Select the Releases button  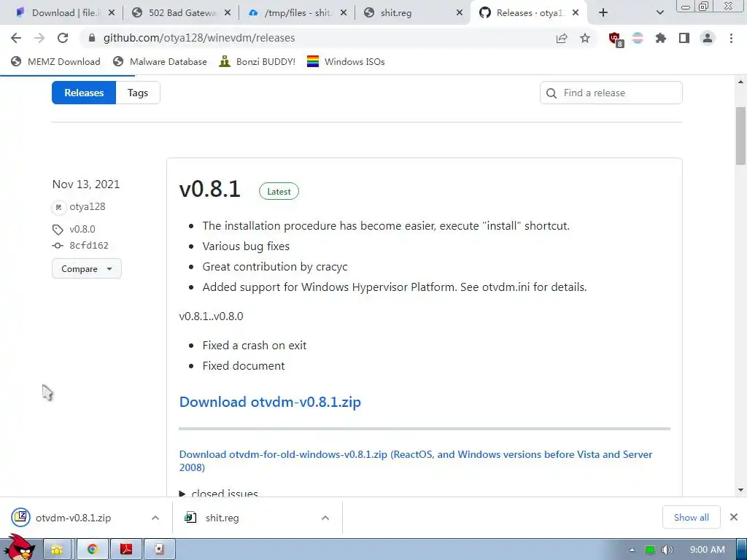(84, 93)
